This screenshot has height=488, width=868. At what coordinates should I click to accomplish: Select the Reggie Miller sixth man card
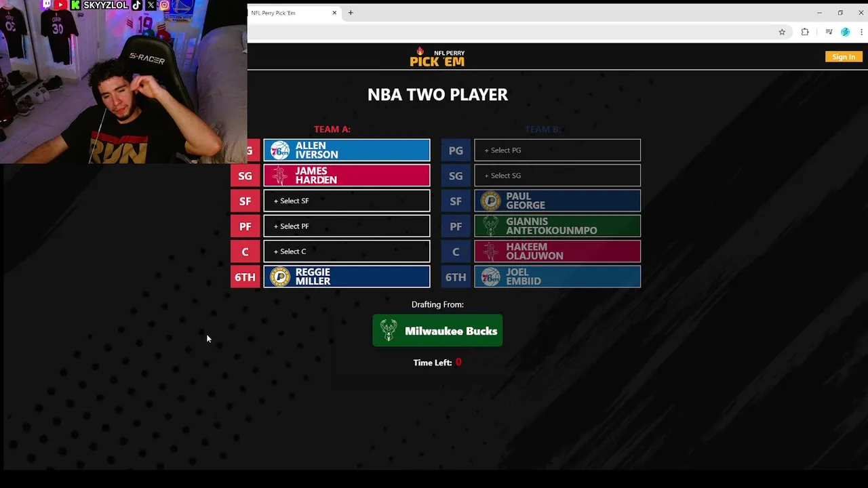pyautogui.click(x=347, y=277)
